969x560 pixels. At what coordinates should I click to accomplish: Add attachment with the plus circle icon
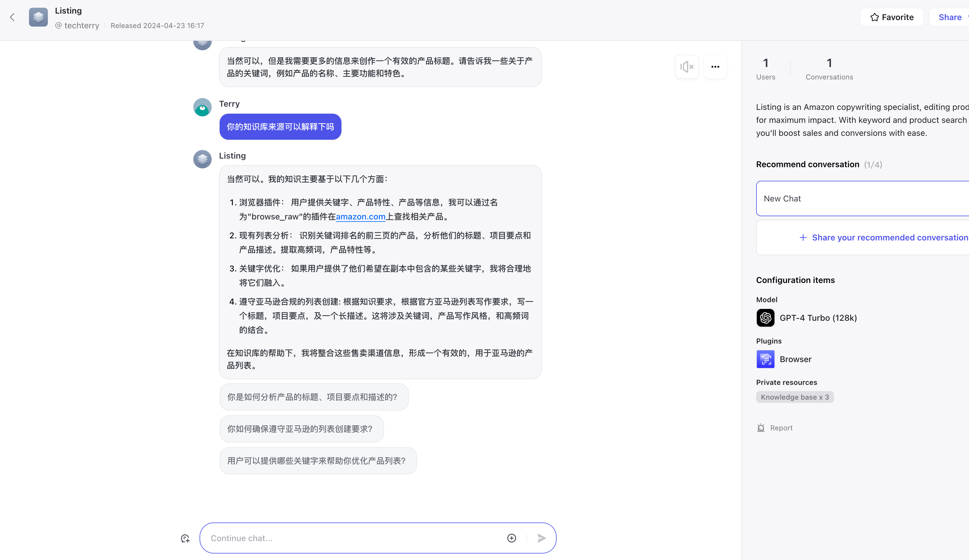pyautogui.click(x=511, y=538)
